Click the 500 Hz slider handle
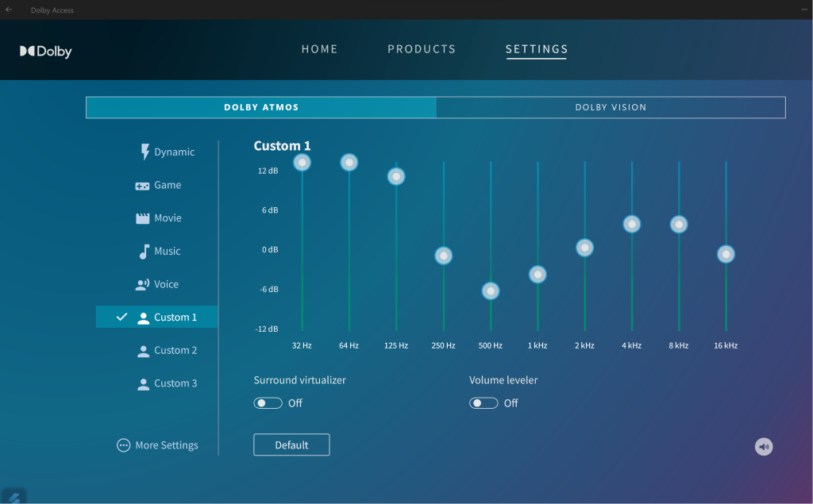Image resolution: width=813 pixels, height=504 pixels. point(491,291)
